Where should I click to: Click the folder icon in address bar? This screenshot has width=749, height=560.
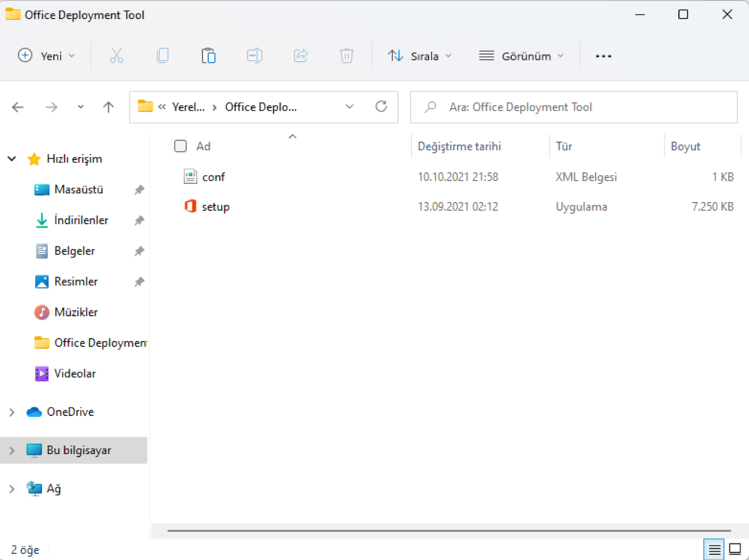(x=145, y=107)
